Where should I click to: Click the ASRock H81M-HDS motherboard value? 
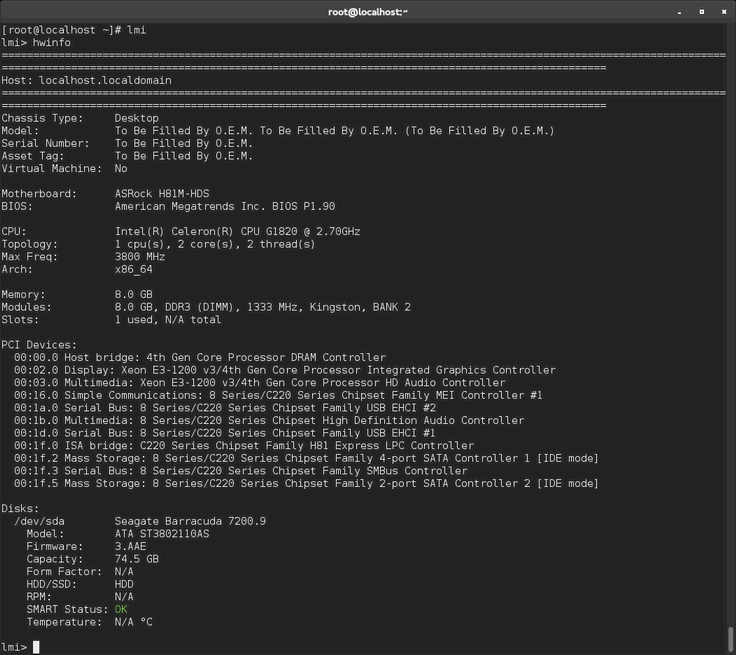coord(162,193)
